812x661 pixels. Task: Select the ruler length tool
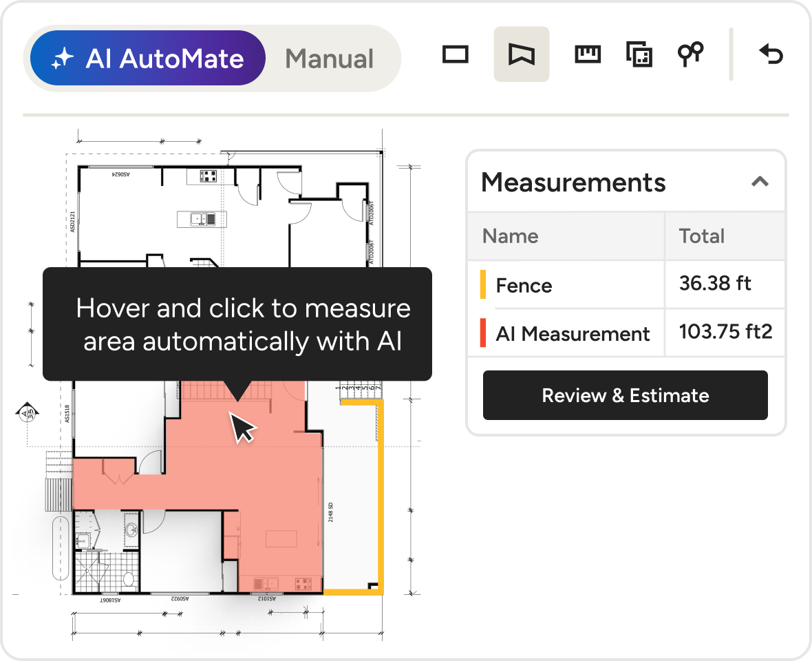pyautogui.click(x=588, y=54)
